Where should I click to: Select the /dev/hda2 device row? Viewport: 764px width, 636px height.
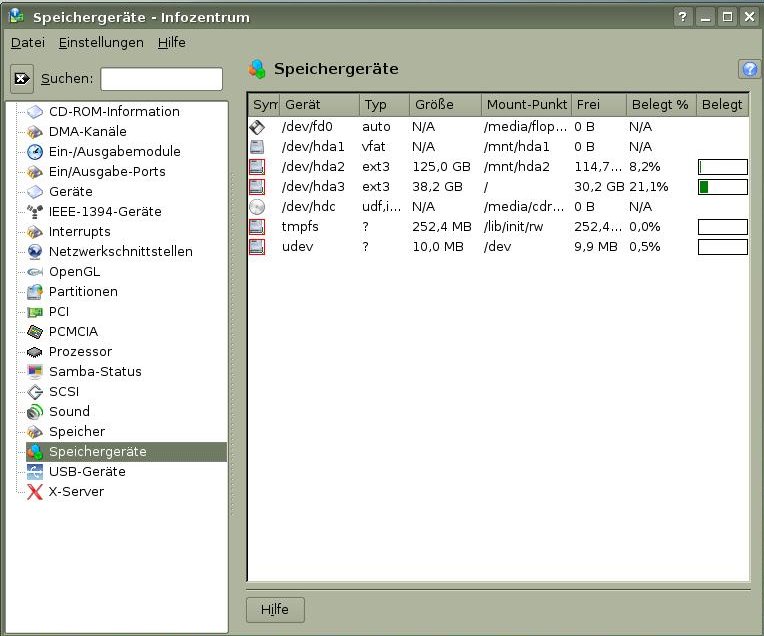pos(498,167)
